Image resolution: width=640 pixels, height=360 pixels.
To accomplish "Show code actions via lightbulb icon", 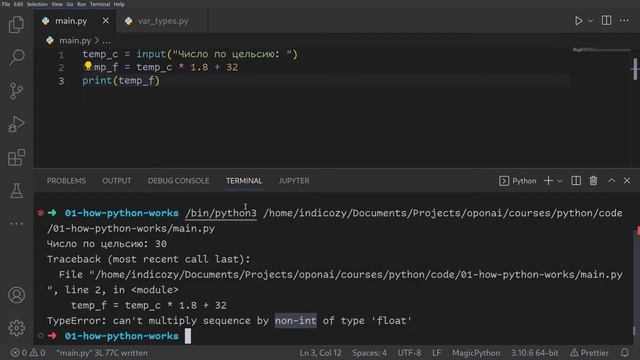I will point(88,66).
